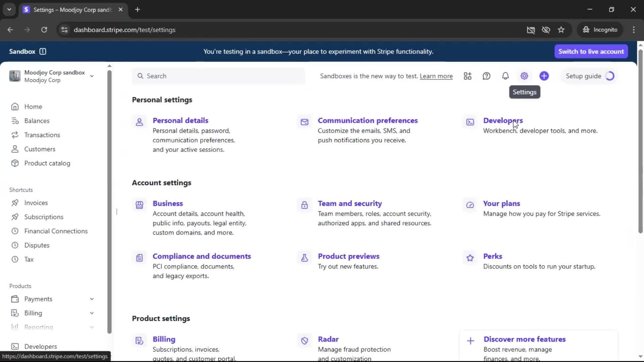The height and width of the screenshot is (362, 644).
Task: Click the third-party cookies eye icon
Action: pos(546,29)
